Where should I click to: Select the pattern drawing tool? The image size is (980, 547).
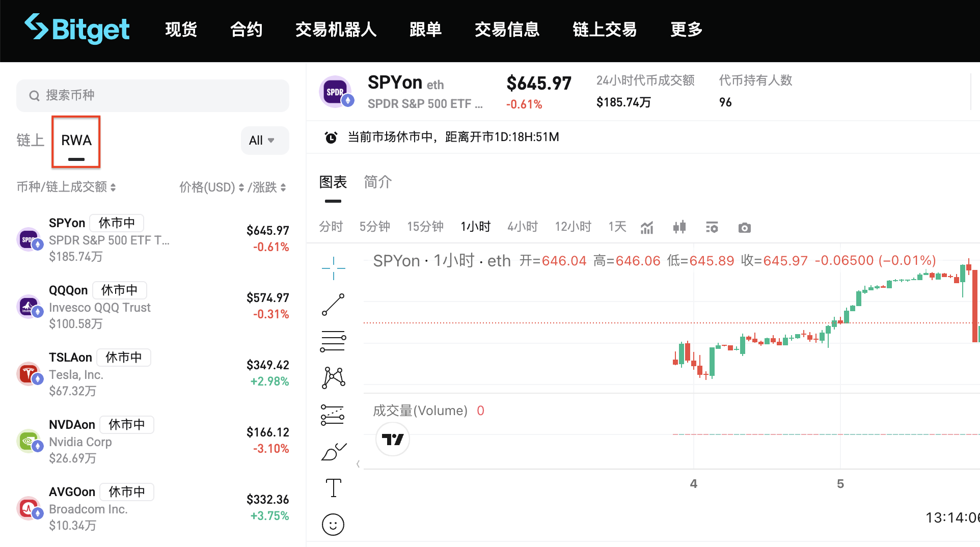(x=333, y=378)
